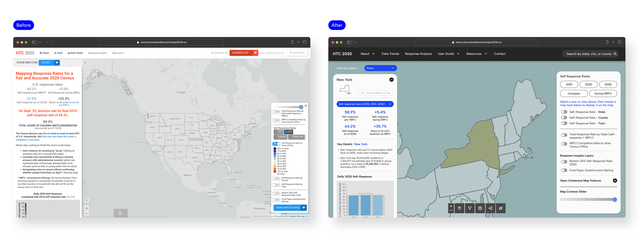Zoom in with plus in After map toolbar
Image resolution: width=644 pixels, height=250 pixels.
click(x=451, y=206)
